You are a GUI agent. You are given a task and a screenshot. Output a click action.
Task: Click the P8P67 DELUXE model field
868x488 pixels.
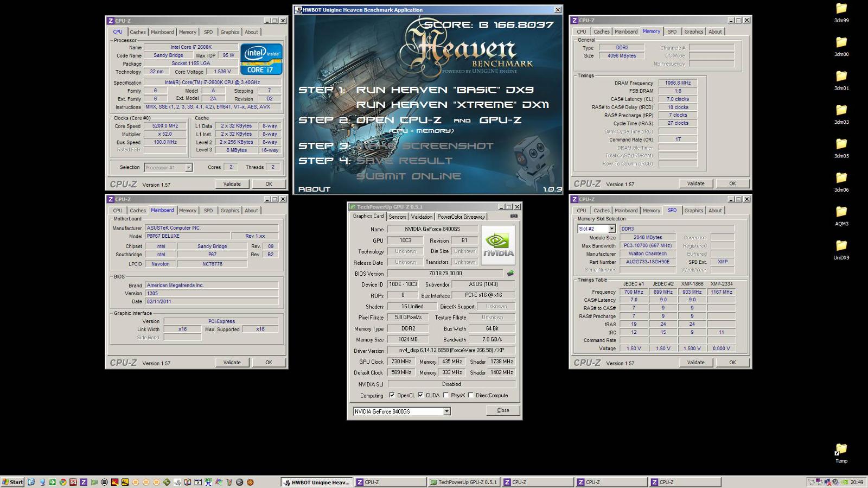(187, 236)
